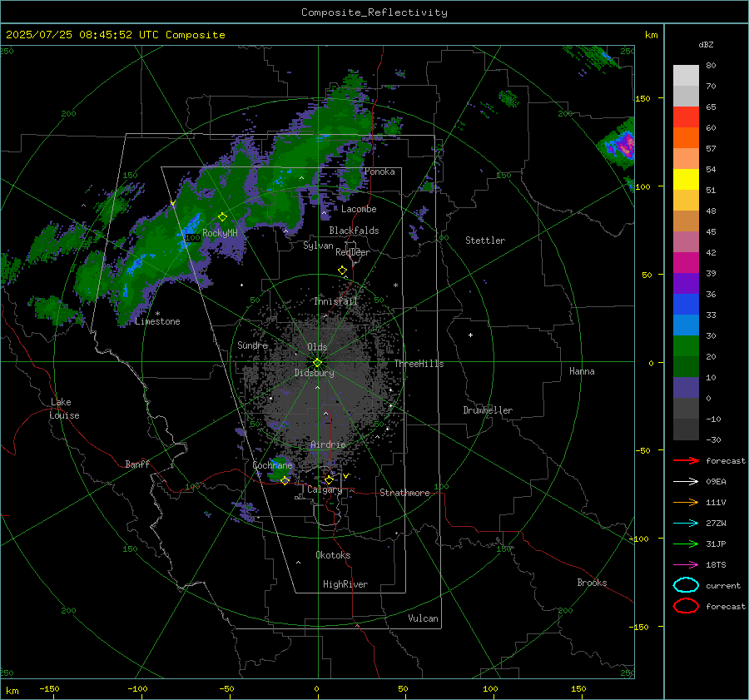The image size is (749, 700).
Task: Click the 'current' legend text
Action: coord(723,586)
